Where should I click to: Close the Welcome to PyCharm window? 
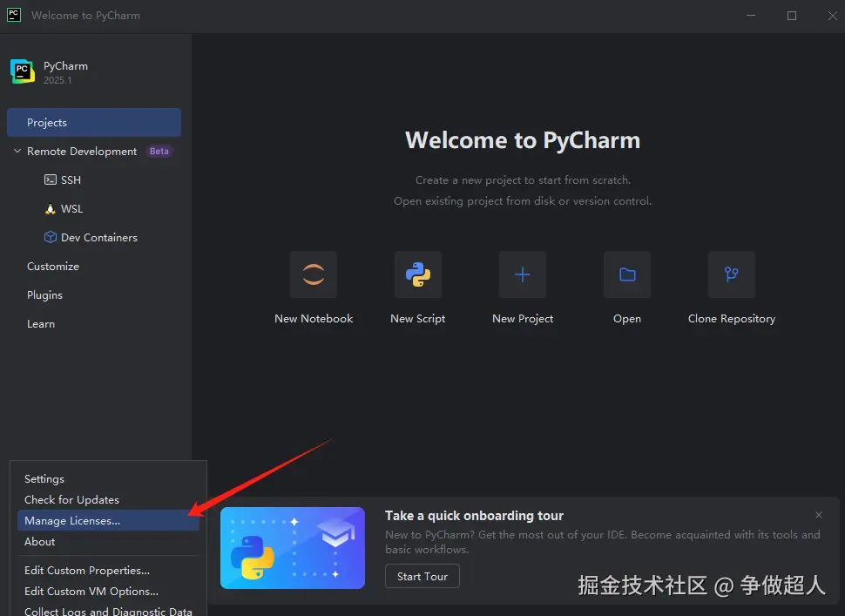[832, 16]
